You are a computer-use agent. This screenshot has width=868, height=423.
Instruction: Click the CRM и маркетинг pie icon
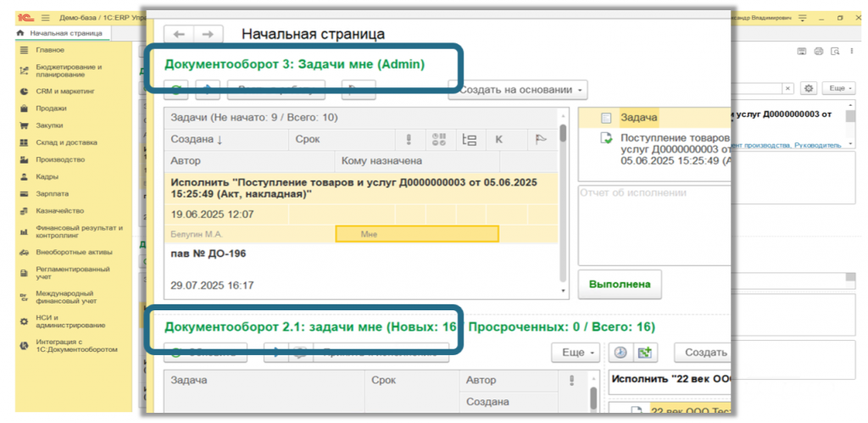pos(24,92)
